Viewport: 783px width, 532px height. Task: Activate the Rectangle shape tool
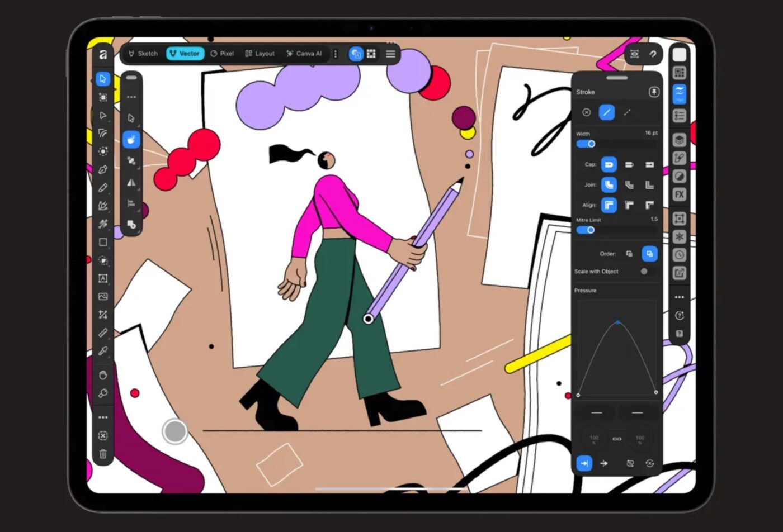pos(103,242)
